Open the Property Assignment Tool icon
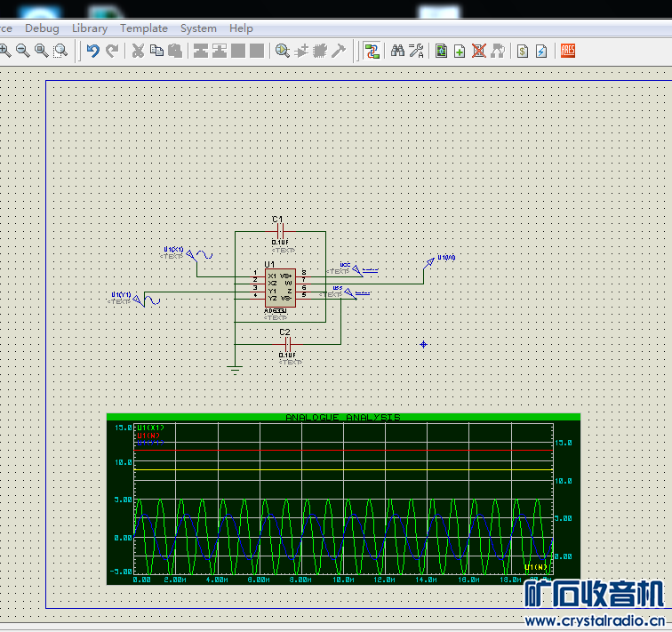The image size is (672, 632). coord(416,51)
